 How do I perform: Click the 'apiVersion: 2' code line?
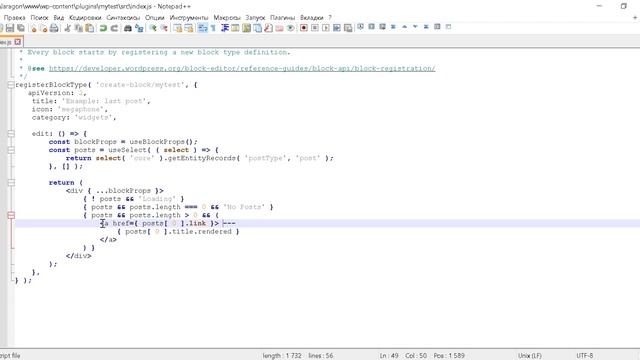[57, 93]
